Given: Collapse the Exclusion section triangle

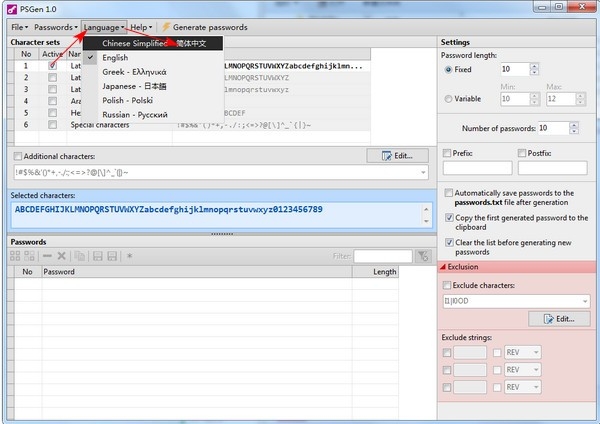Looking at the screenshot, I should tap(443, 268).
